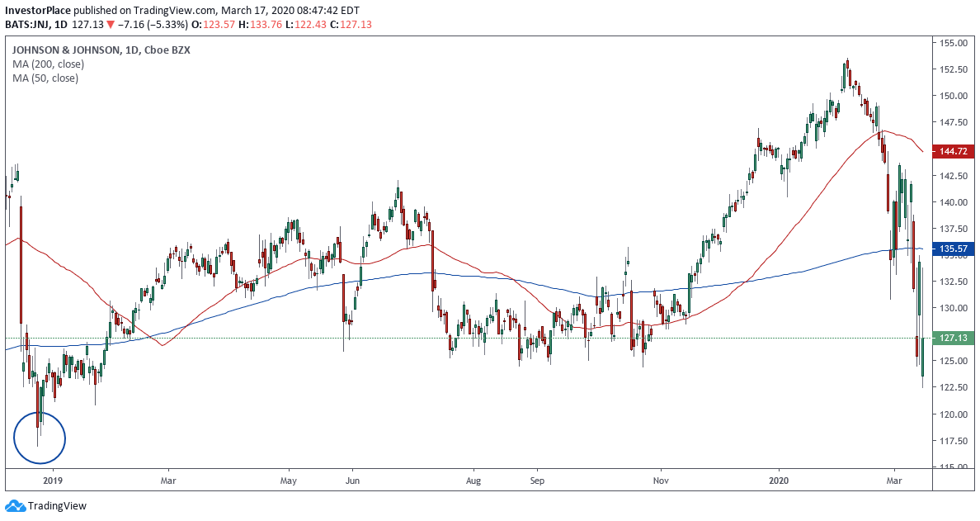Click the blue 135.57 price tag
The image size is (980, 521).
pos(953,249)
